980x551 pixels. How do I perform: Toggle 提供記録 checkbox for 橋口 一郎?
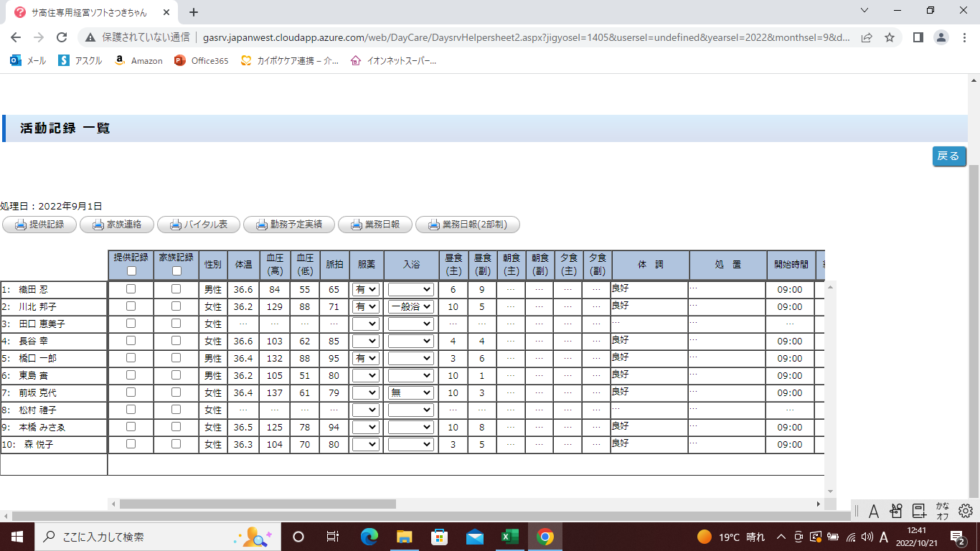(x=131, y=358)
